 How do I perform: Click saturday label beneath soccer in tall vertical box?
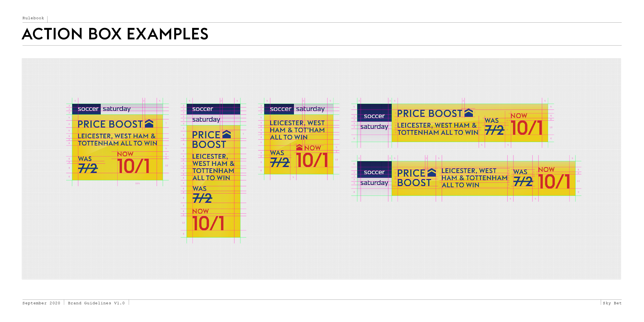pos(206,119)
